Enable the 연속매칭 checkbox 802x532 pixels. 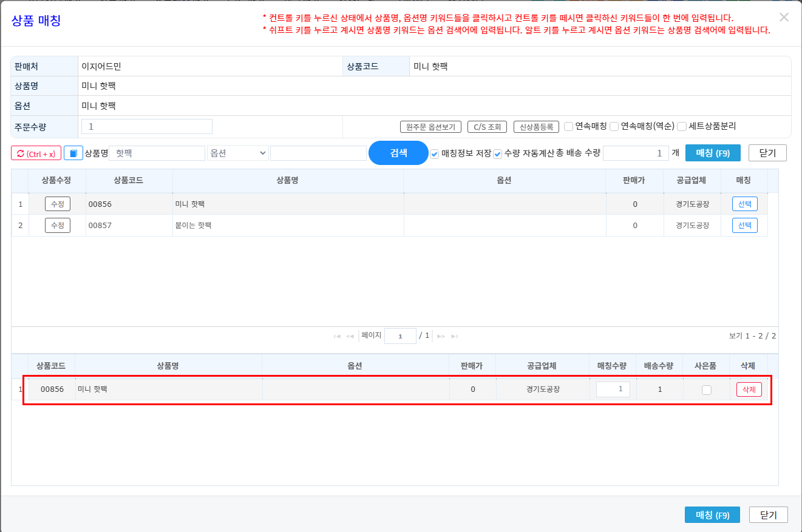coord(569,127)
